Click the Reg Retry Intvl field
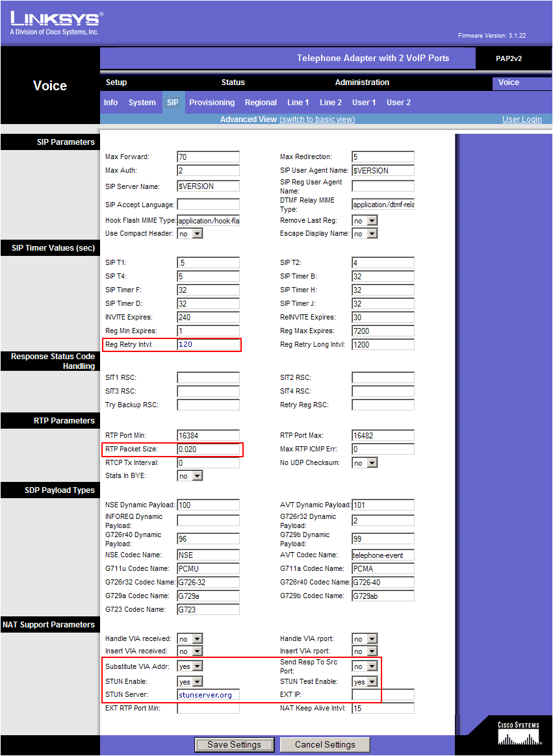Screen dimensions: 553x756 (209, 344)
